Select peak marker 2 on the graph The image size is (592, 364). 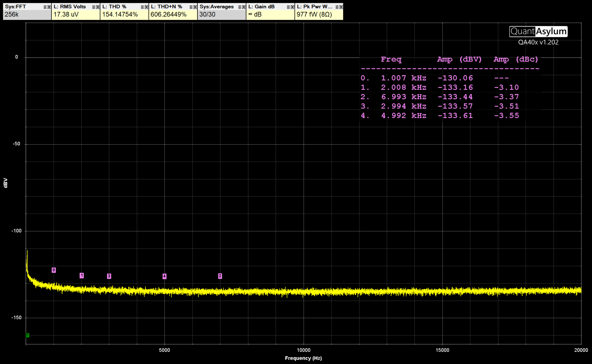point(220,276)
